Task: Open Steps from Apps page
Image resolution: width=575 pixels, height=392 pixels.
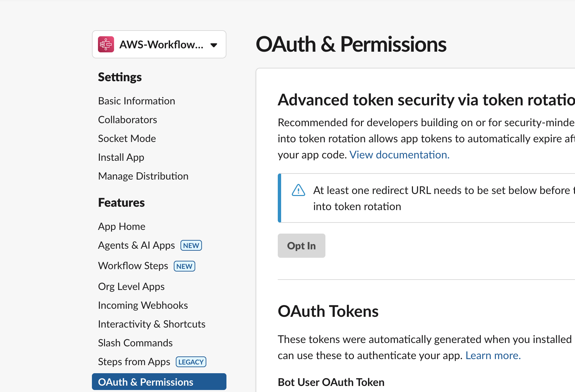Action: pos(134,362)
